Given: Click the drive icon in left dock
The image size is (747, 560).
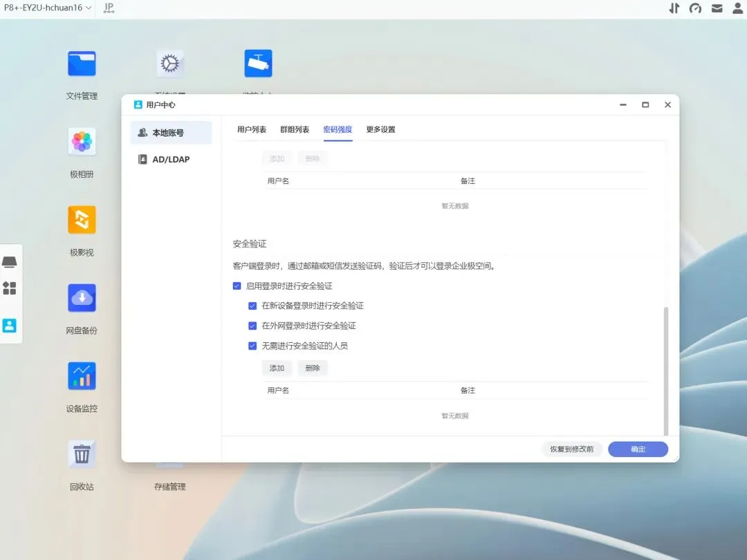Looking at the screenshot, I should pos(10,261).
